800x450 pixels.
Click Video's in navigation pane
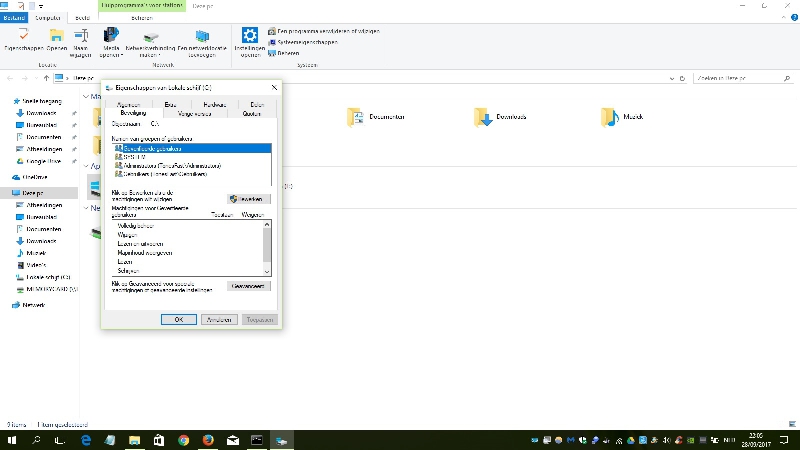(32, 265)
